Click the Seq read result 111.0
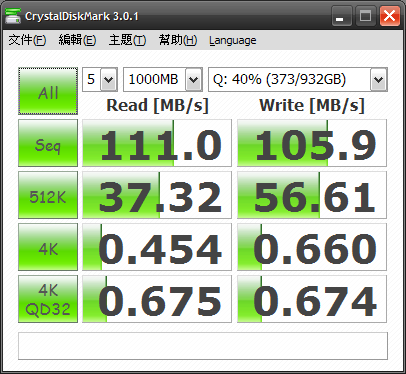 pos(157,143)
